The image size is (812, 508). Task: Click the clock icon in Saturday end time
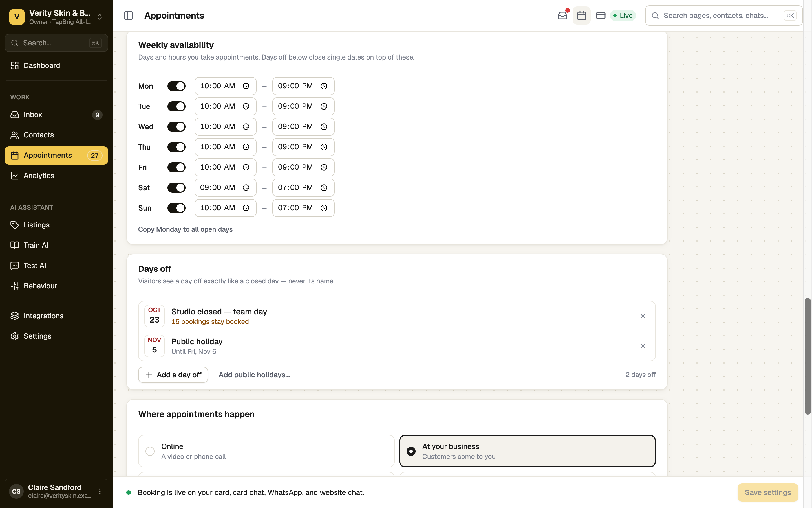(x=324, y=187)
